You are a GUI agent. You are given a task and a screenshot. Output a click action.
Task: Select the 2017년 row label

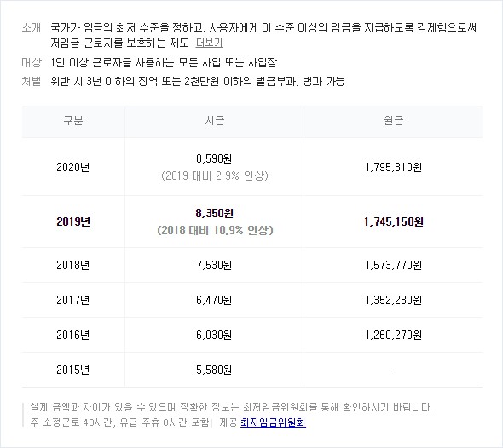click(x=72, y=300)
